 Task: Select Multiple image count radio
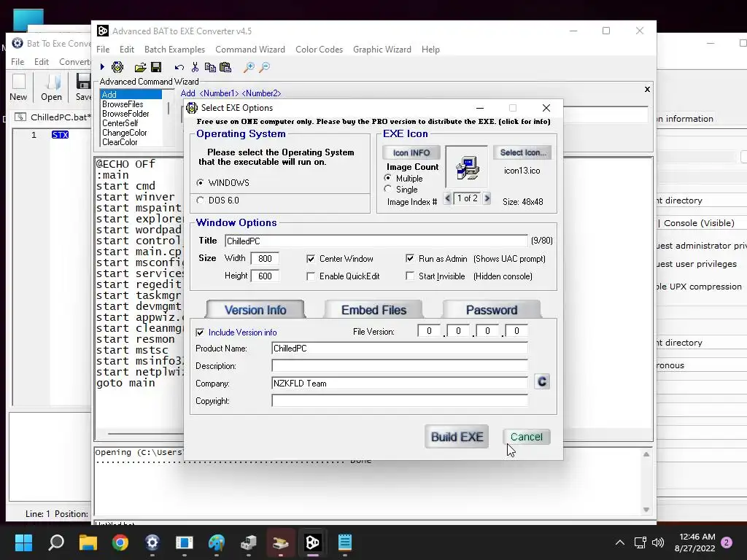pyautogui.click(x=388, y=178)
